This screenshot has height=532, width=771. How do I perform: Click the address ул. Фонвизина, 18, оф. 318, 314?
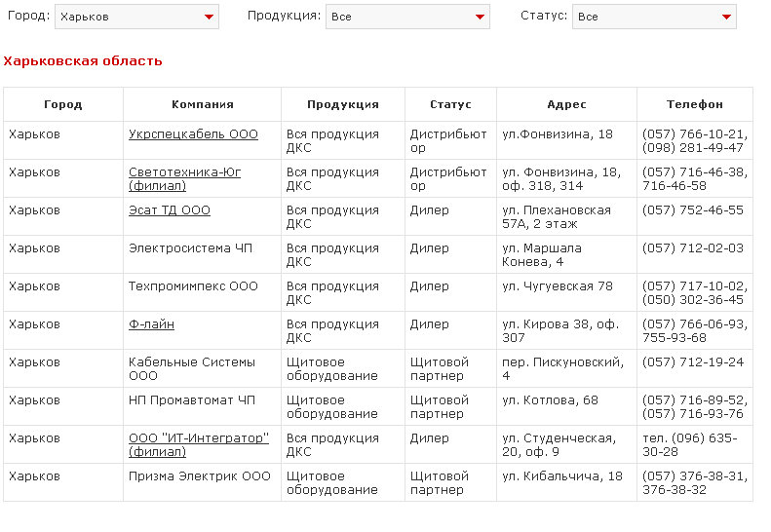[x=561, y=179]
